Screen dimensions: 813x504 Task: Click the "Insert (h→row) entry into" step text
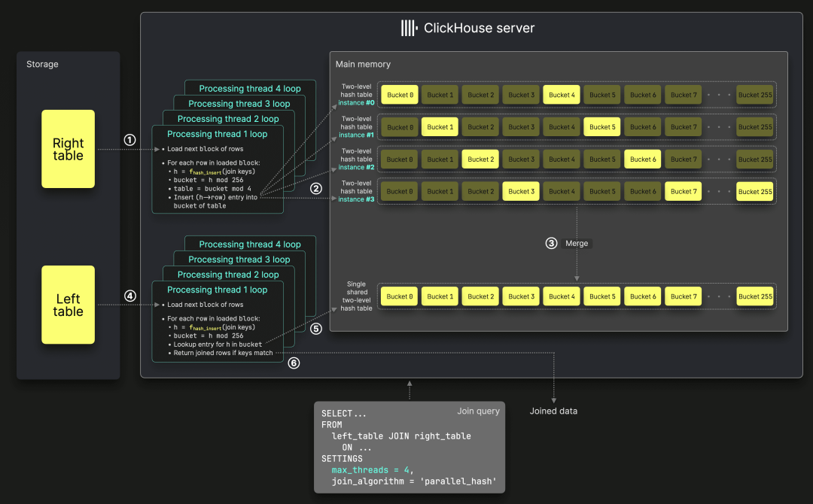215,197
